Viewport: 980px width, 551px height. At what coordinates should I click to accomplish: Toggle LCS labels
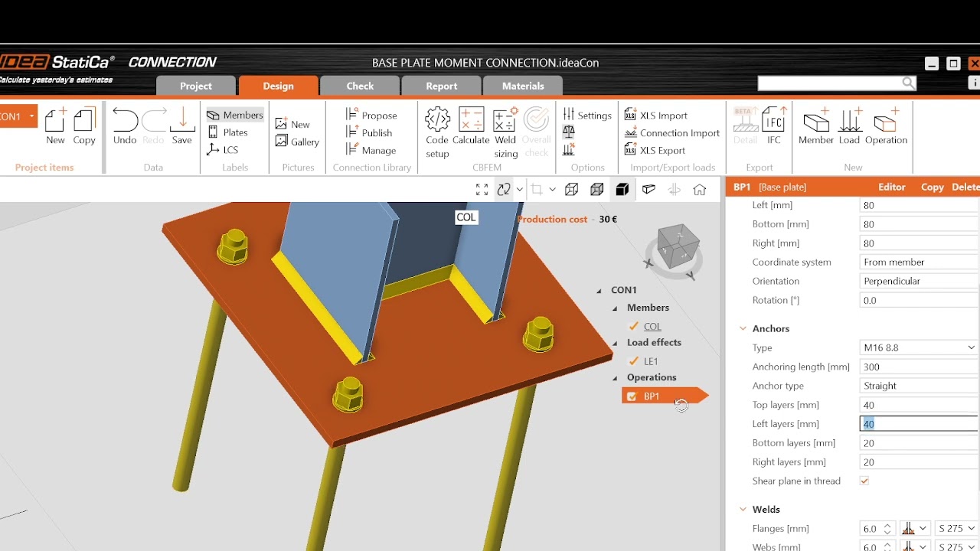point(223,150)
